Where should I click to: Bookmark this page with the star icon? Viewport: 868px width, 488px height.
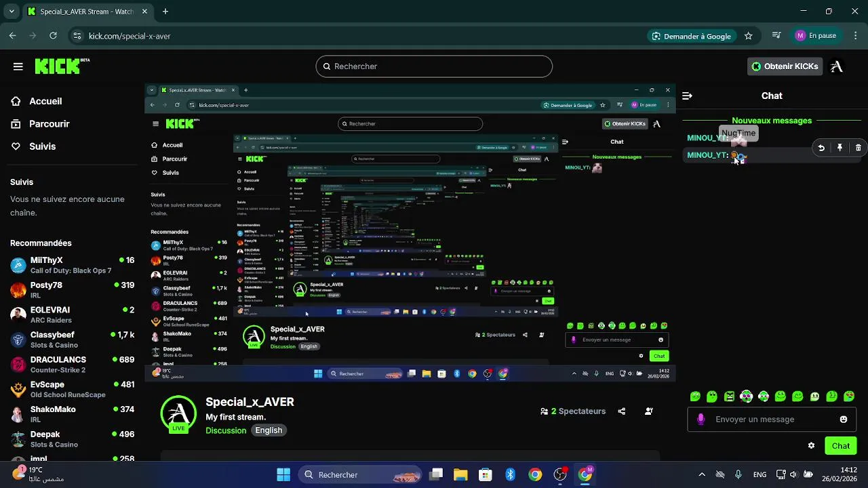click(749, 36)
